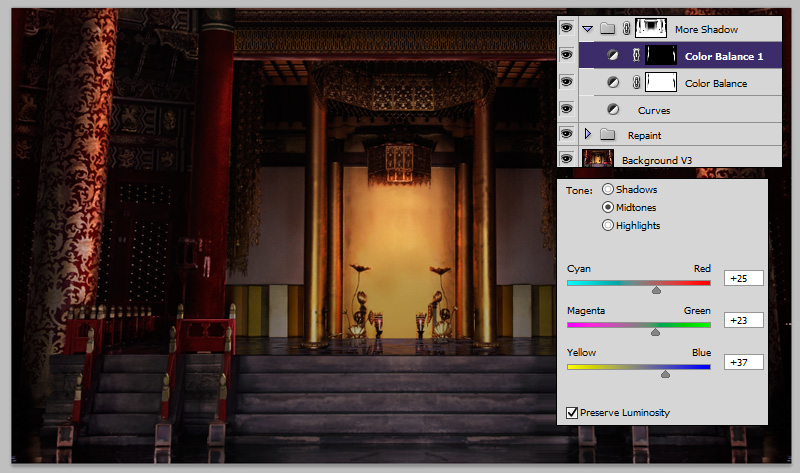Click the Yellow-Blue value field showing +37
Screen dimensions: 800x473
(743, 362)
